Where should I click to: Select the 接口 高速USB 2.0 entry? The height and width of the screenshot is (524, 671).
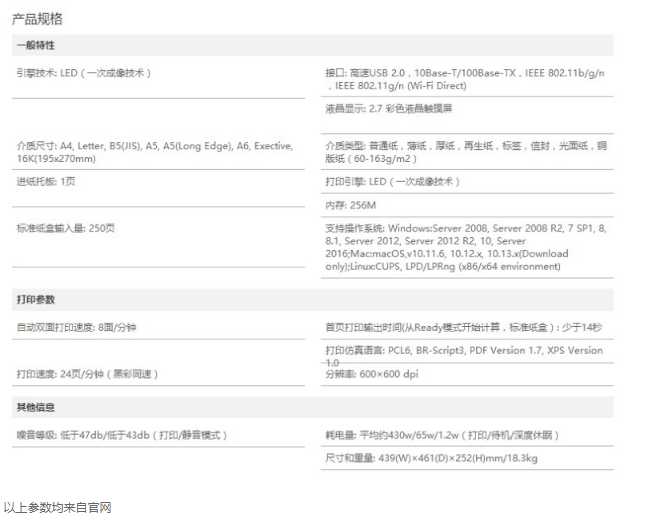coord(465,80)
